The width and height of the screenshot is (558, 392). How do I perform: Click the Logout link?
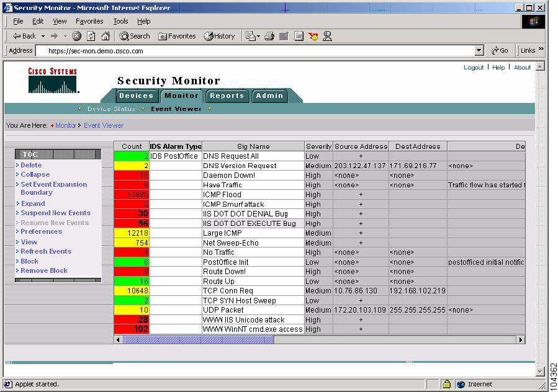click(x=474, y=67)
